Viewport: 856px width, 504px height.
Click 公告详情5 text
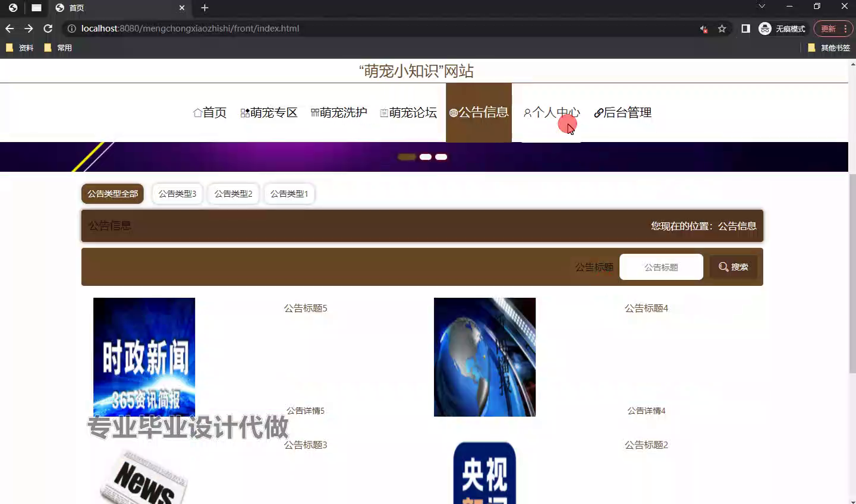(306, 411)
